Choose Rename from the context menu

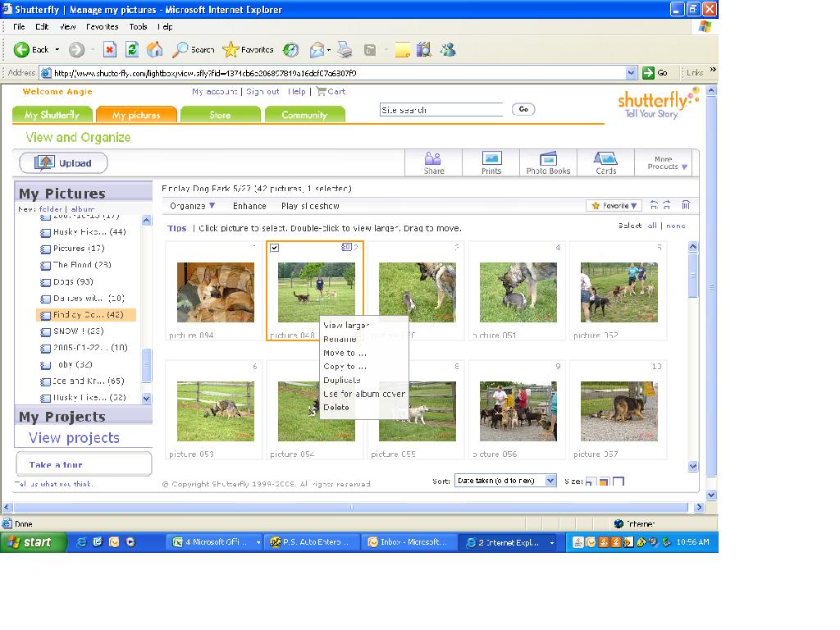[340, 339]
